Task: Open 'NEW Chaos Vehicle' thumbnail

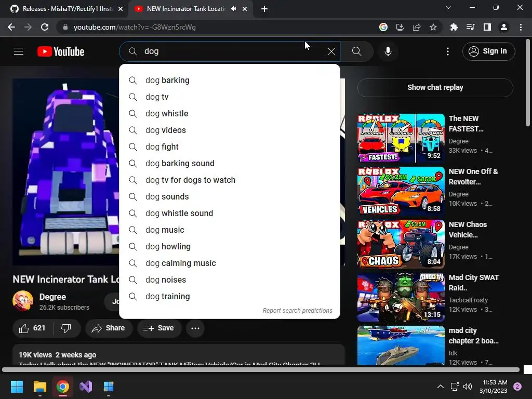Action: (x=401, y=244)
